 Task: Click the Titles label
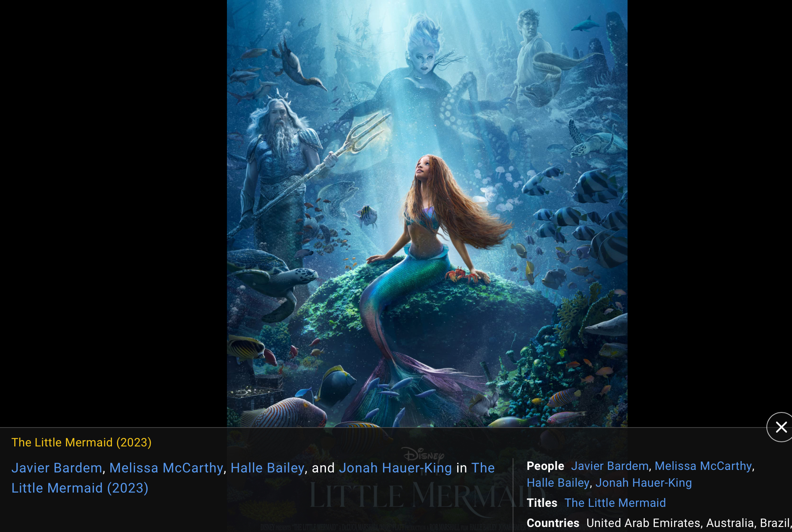pos(542,503)
